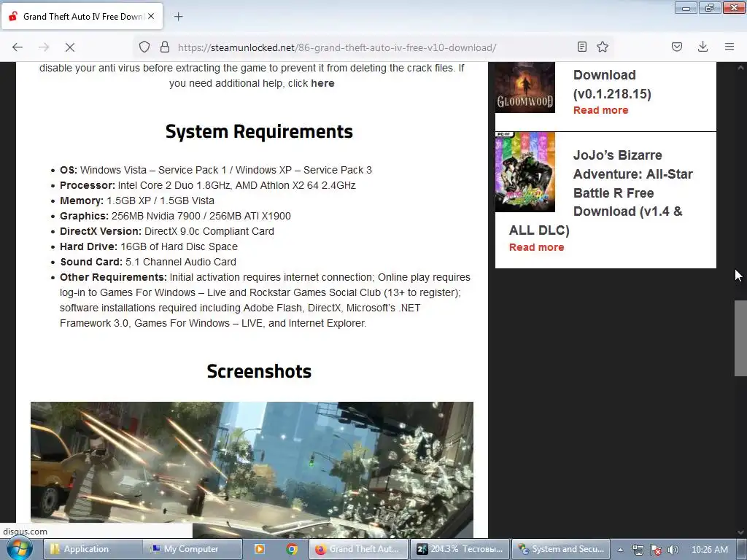Open tracking protection shield info
Viewport: 747px width, 560px height.
[x=144, y=47]
